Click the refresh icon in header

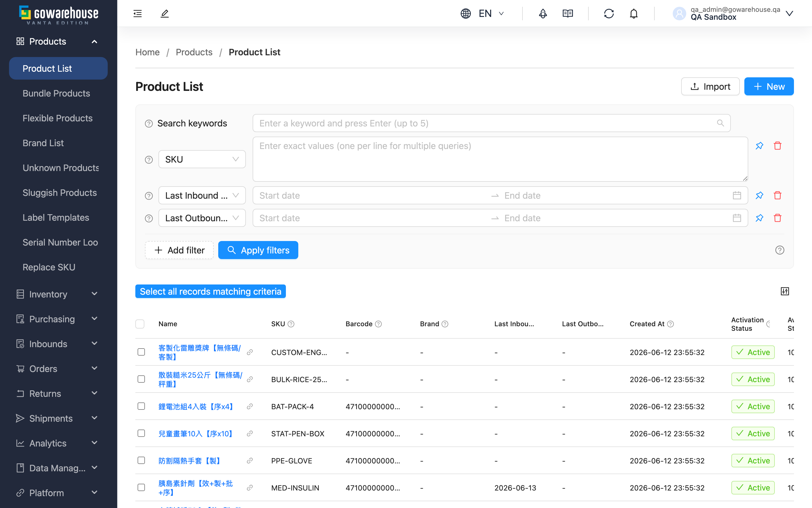click(x=609, y=14)
